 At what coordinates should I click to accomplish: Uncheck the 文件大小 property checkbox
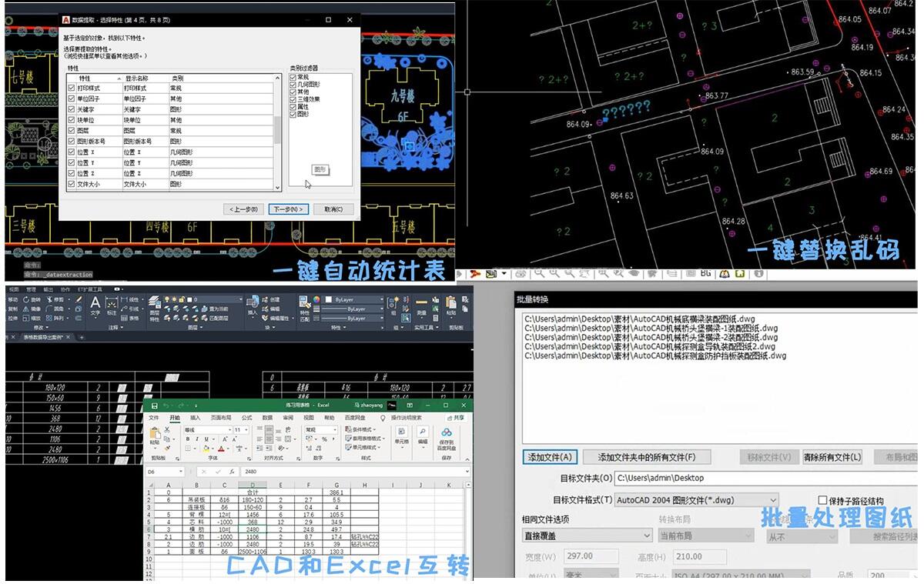72,185
